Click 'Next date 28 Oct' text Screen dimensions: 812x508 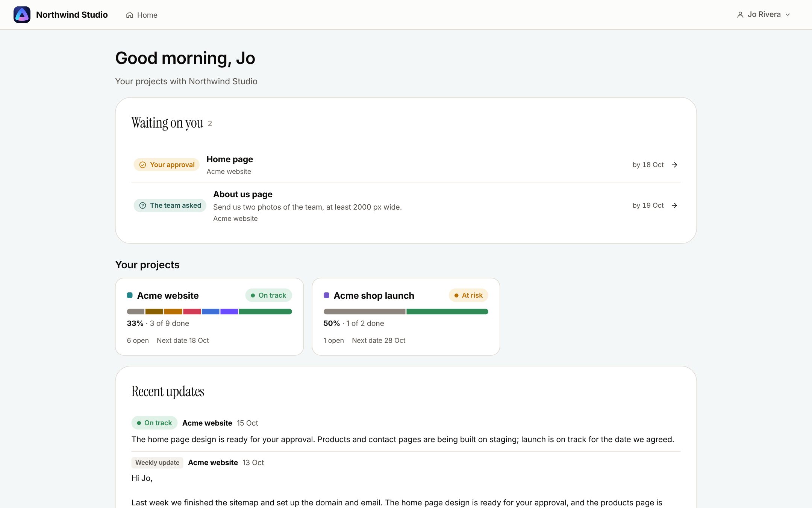click(379, 341)
